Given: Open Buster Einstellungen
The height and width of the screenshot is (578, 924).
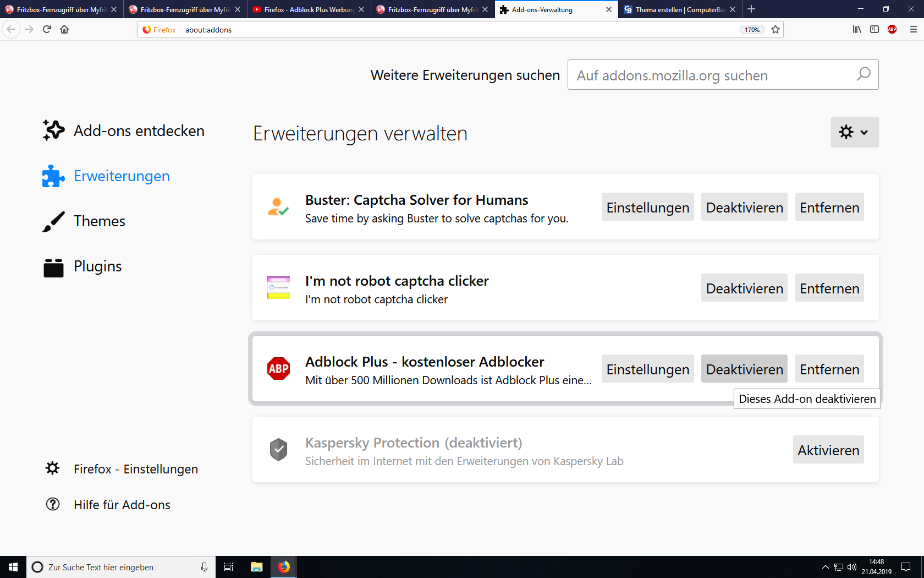Looking at the screenshot, I should (648, 207).
